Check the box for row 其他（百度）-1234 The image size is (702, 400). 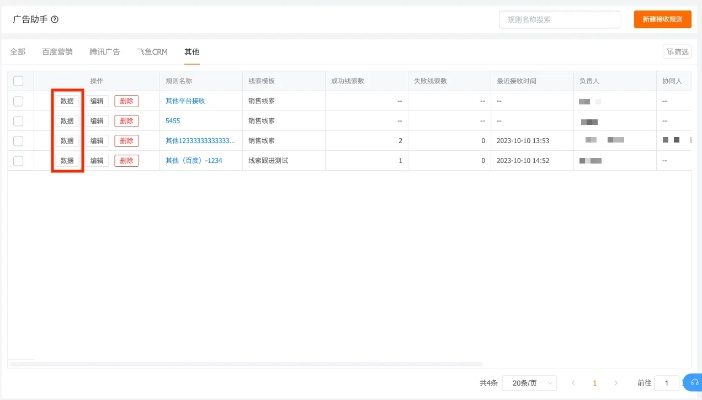tap(18, 160)
